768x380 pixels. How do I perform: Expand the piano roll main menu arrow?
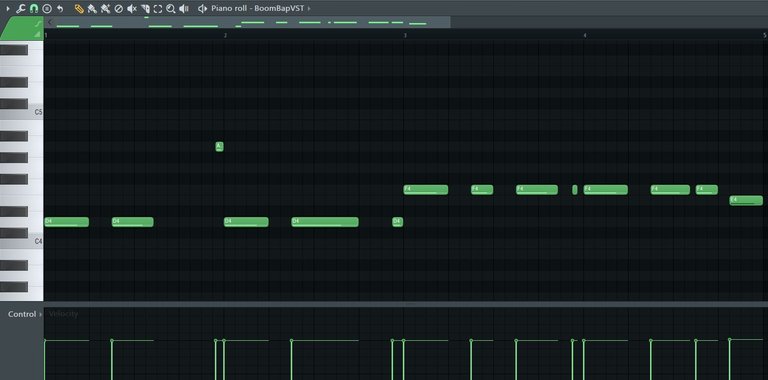tap(8, 8)
